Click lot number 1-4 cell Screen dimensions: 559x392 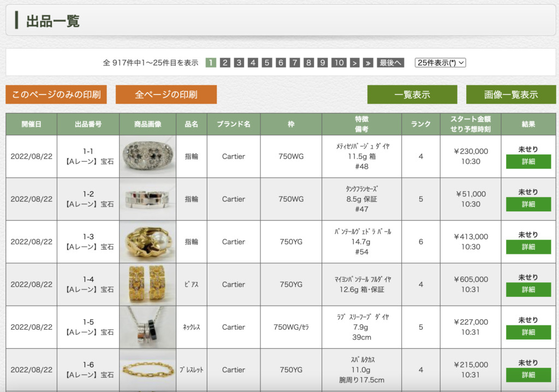88,284
